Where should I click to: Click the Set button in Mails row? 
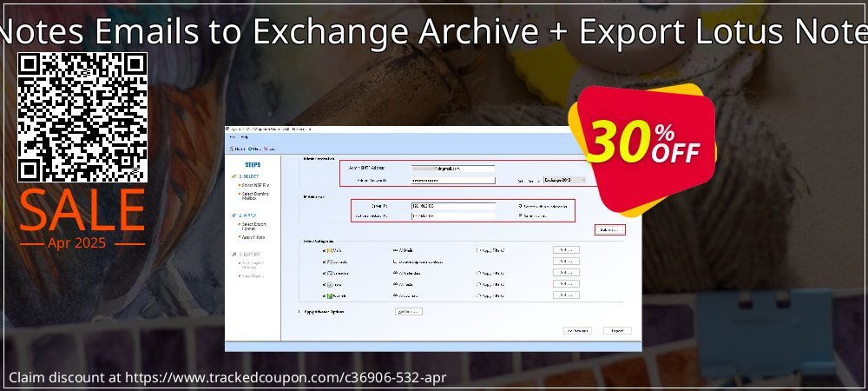tap(566, 249)
